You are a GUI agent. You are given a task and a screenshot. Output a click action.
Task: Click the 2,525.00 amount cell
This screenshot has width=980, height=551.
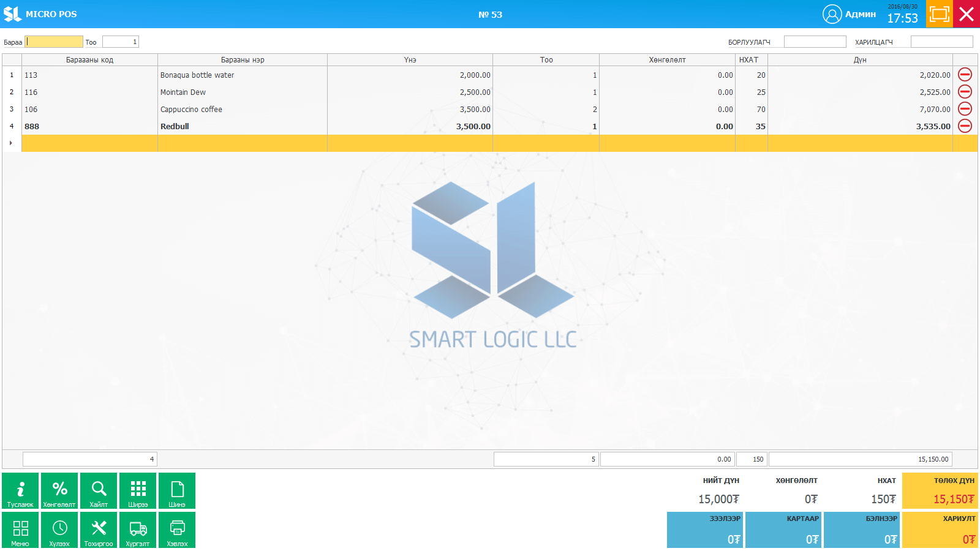tap(860, 92)
